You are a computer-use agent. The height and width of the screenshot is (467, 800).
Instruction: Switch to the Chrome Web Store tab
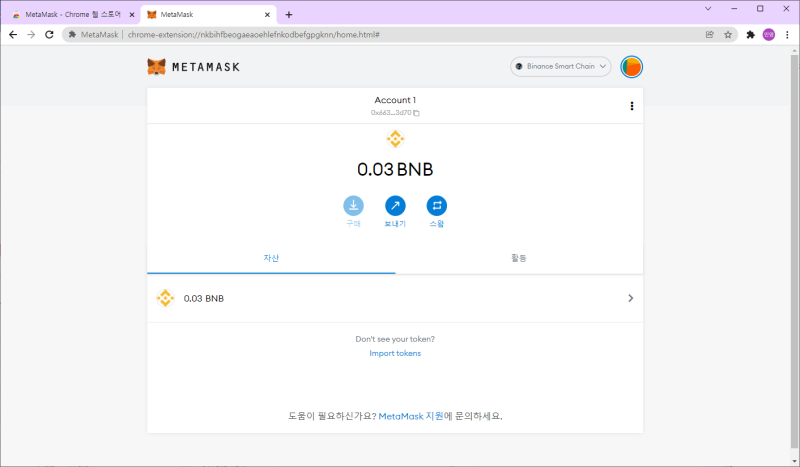[71, 15]
